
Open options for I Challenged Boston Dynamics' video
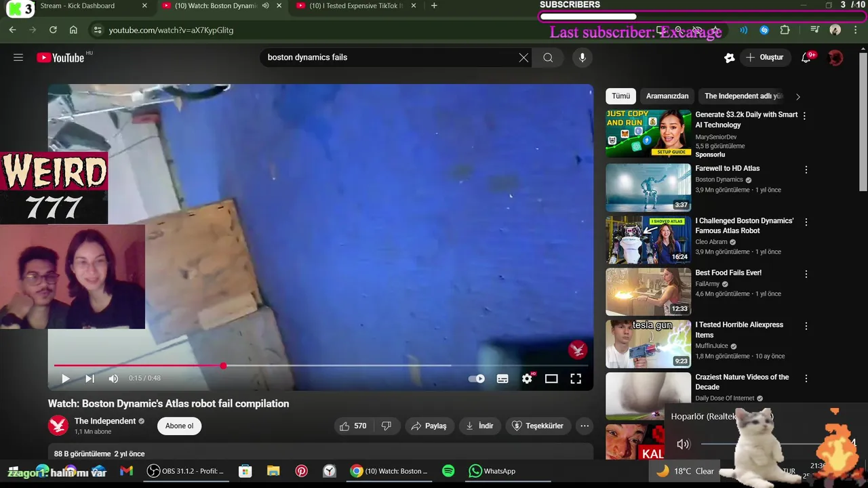[806, 222]
